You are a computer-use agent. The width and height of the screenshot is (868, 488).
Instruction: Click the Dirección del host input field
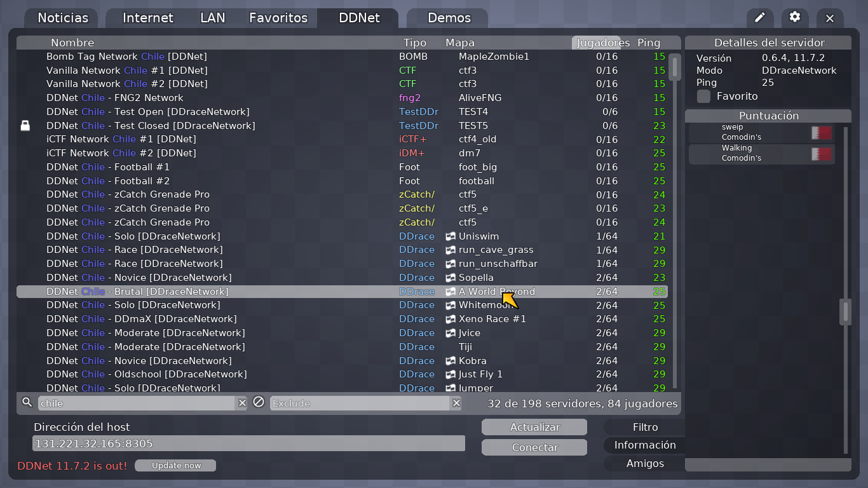[x=248, y=443]
